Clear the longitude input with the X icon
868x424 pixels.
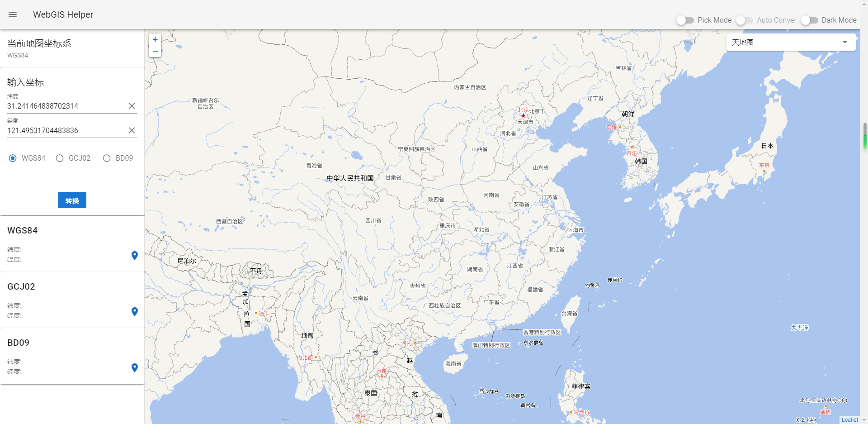point(132,130)
